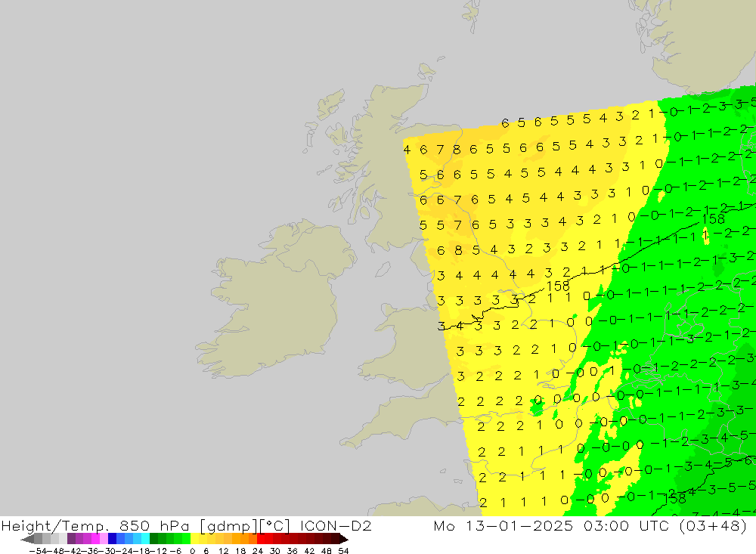Select the dark blue swatch in the temperature legend
The image size is (756, 554).
click(113, 539)
